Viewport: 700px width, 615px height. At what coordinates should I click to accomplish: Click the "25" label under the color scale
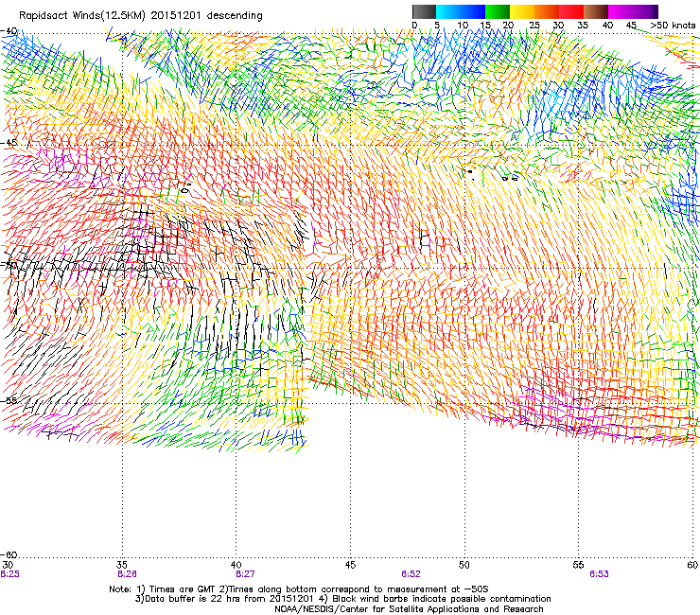[x=534, y=26]
